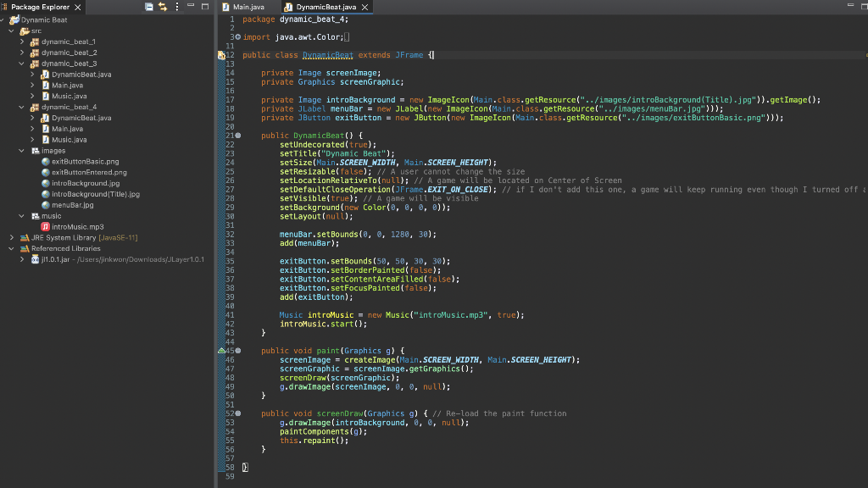Click the Referenced Libraries books icon
The height and width of the screenshot is (488, 868).
coord(24,249)
